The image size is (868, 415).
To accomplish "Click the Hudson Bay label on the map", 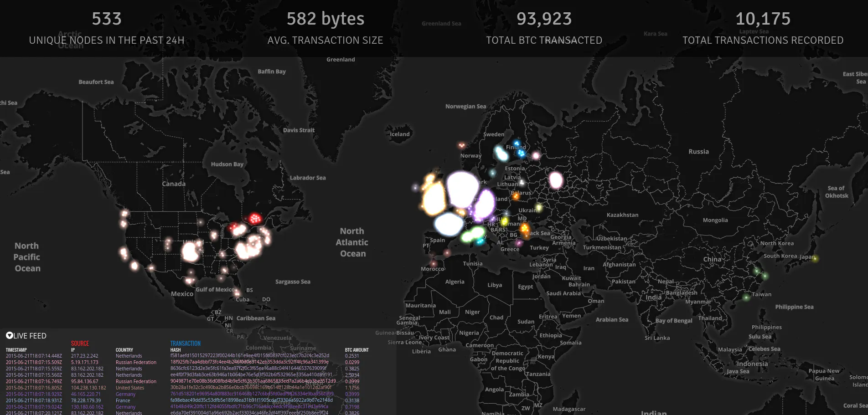I will tap(227, 164).
